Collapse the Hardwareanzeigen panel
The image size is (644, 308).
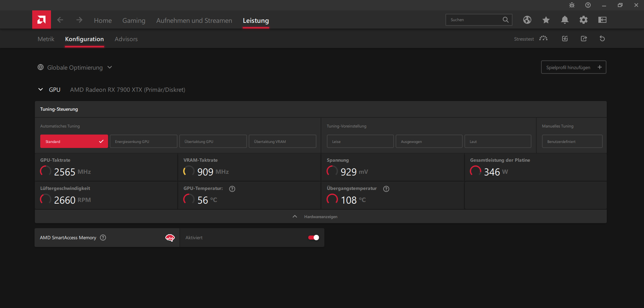pos(321,217)
